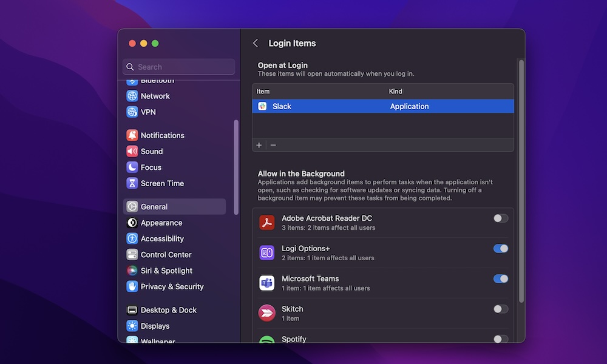Click the Screen Time hourglass icon
The width and height of the screenshot is (607, 364).
[x=132, y=183]
